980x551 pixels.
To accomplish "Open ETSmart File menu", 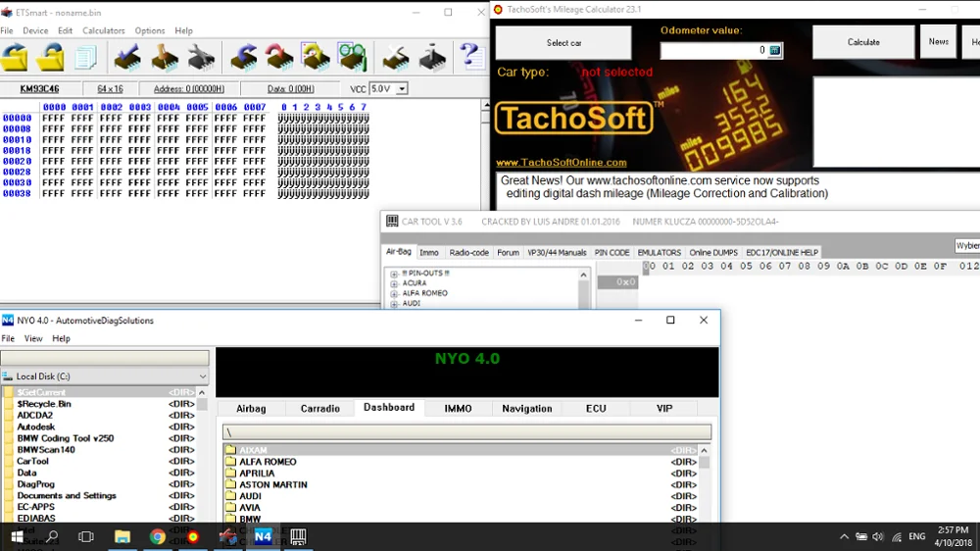I will [7, 30].
